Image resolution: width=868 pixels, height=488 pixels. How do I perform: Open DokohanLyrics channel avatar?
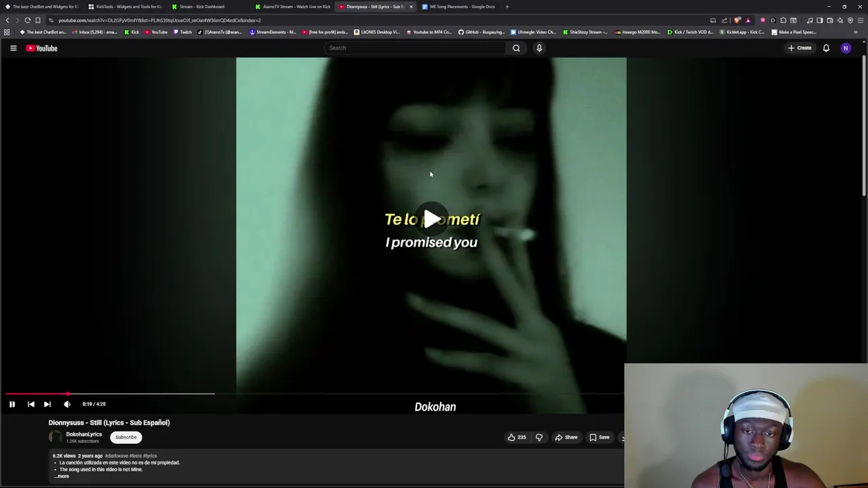(56, 437)
